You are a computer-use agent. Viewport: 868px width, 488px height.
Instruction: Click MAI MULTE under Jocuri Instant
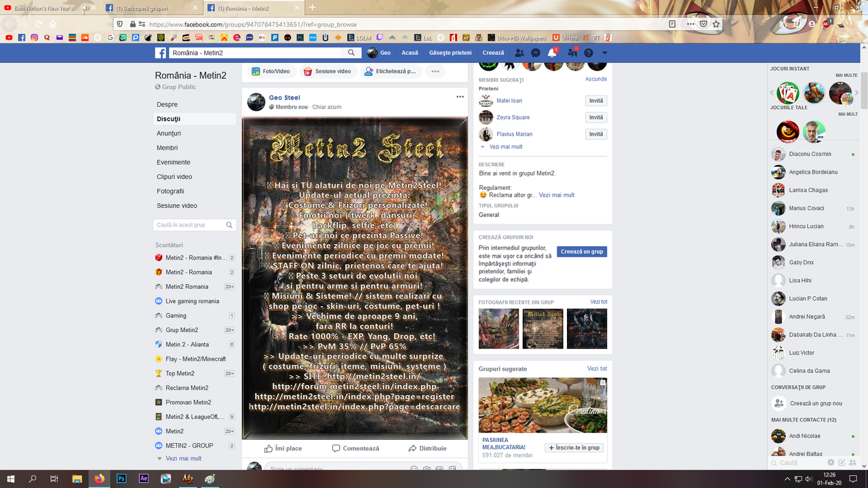[846, 75]
